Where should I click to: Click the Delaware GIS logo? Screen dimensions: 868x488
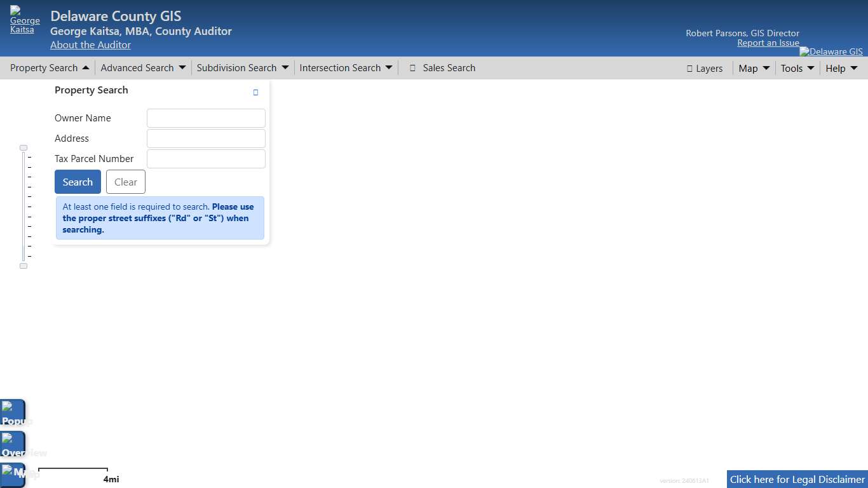[x=831, y=51]
